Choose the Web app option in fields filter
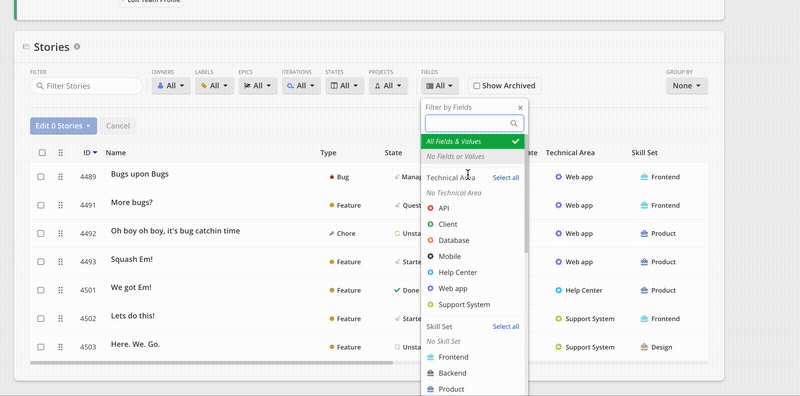Screen dimensions: 800x396 (x=473, y=288)
